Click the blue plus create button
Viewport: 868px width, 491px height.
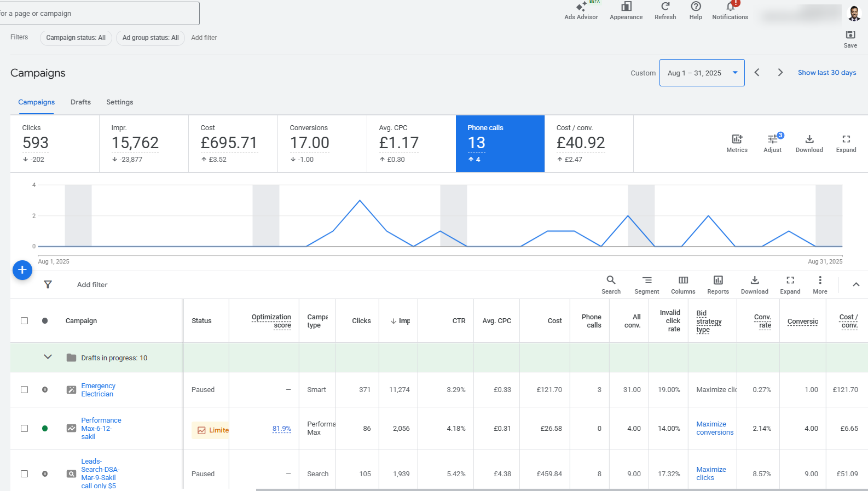[22, 270]
